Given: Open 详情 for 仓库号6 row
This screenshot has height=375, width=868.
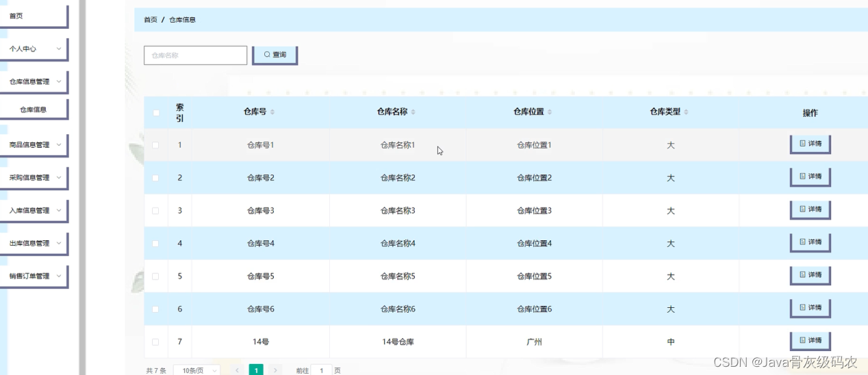Looking at the screenshot, I should pos(810,309).
